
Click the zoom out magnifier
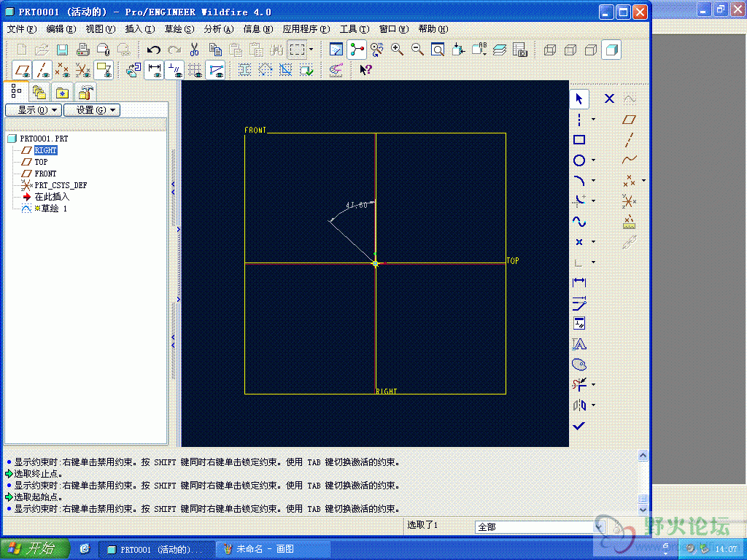tap(417, 49)
